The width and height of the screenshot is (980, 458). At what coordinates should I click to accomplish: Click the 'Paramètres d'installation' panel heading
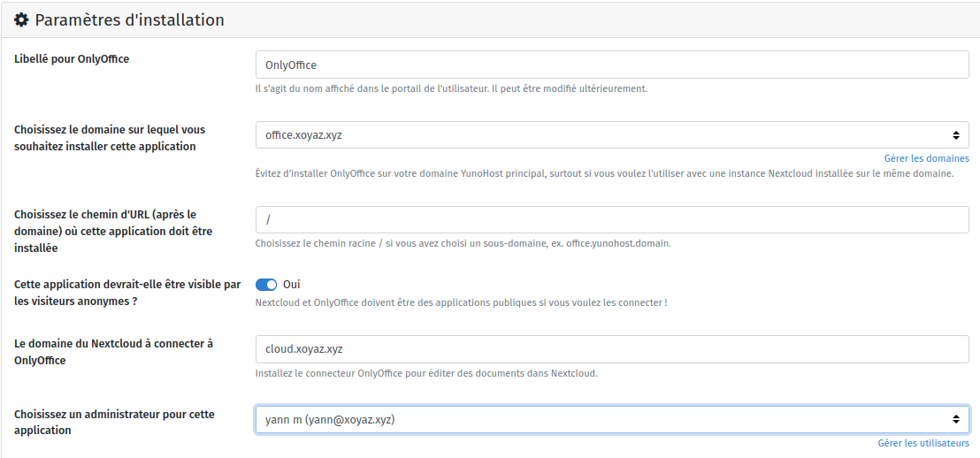(x=129, y=19)
